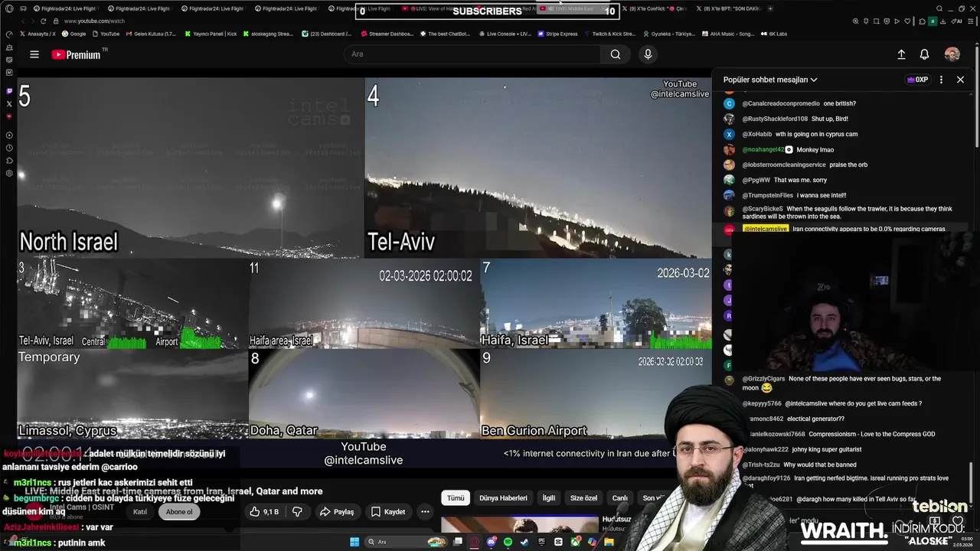Open Spotify from the taskbar

click(508, 542)
